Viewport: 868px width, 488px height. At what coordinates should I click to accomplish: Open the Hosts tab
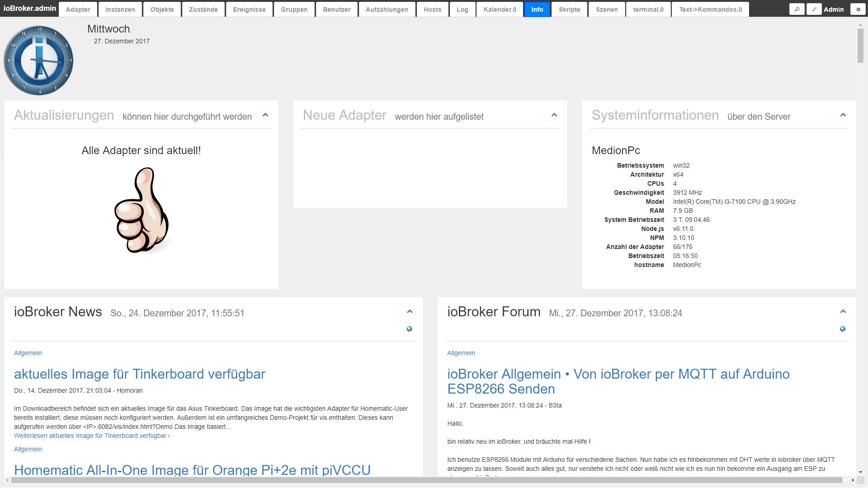[x=433, y=9]
